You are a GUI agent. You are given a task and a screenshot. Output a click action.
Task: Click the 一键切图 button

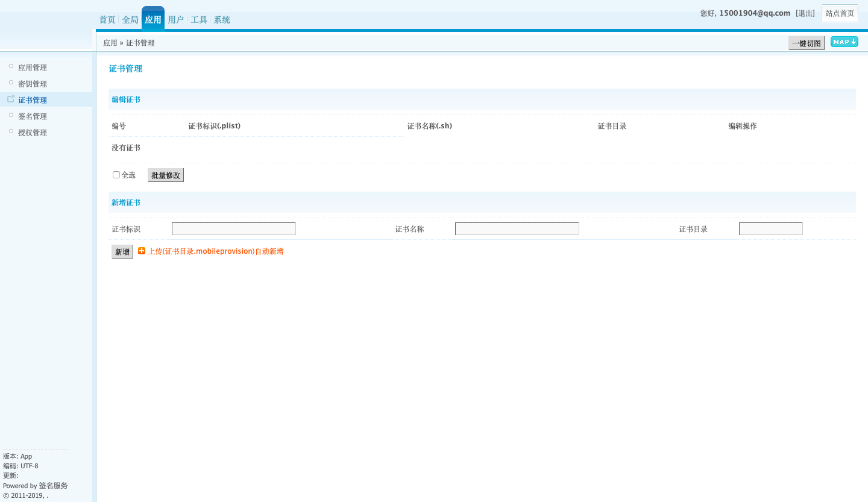pos(806,43)
